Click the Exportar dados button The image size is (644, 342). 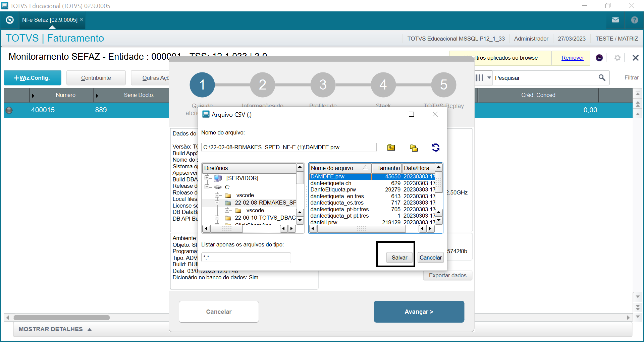[x=447, y=276]
